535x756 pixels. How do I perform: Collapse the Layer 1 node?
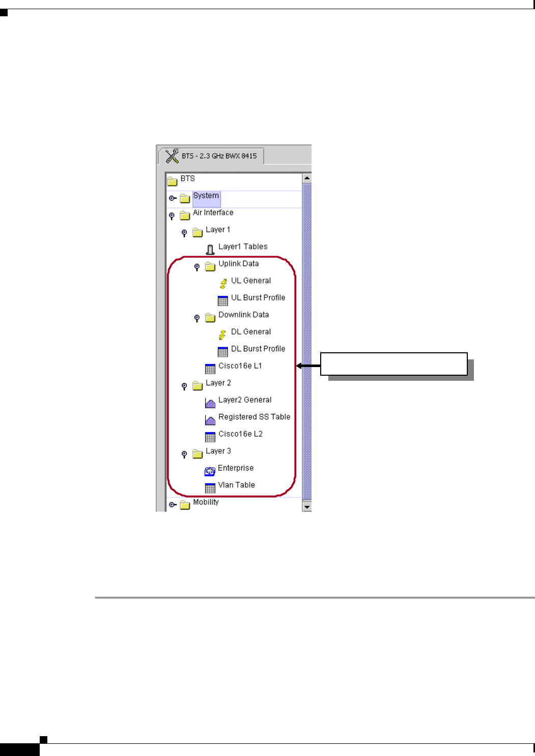click(x=184, y=233)
